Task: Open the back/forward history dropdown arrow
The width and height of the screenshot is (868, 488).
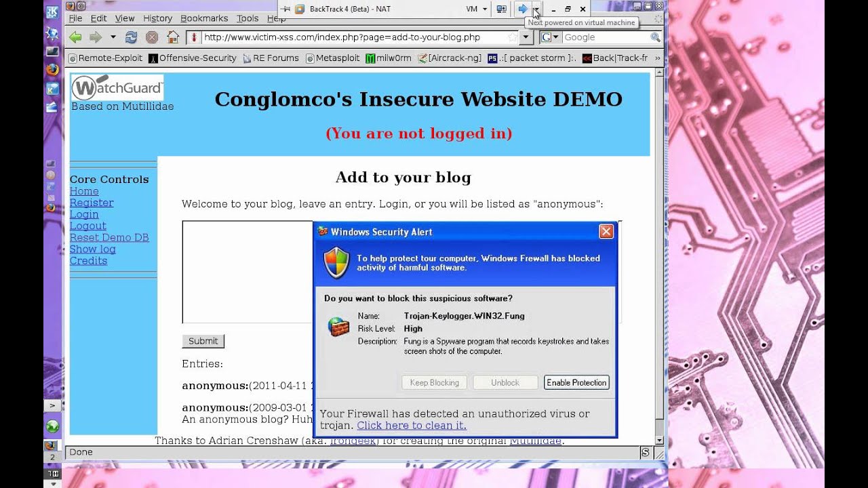Action: (113, 37)
